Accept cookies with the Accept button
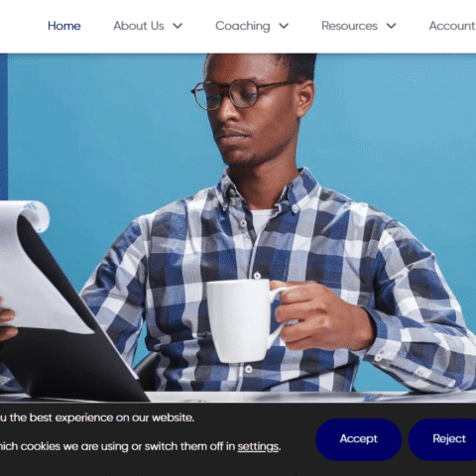Viewport: 476px width, 476px height. click(x=359, y=439)
